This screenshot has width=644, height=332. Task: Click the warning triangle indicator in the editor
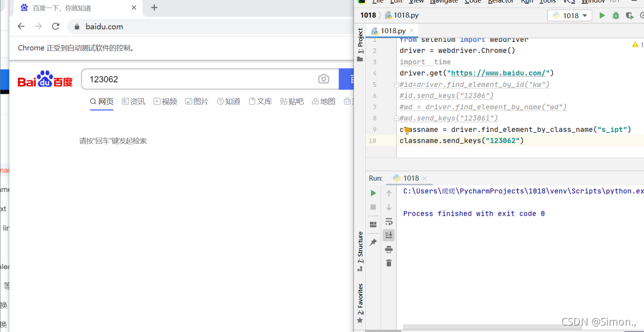click(x=635, y=45)
